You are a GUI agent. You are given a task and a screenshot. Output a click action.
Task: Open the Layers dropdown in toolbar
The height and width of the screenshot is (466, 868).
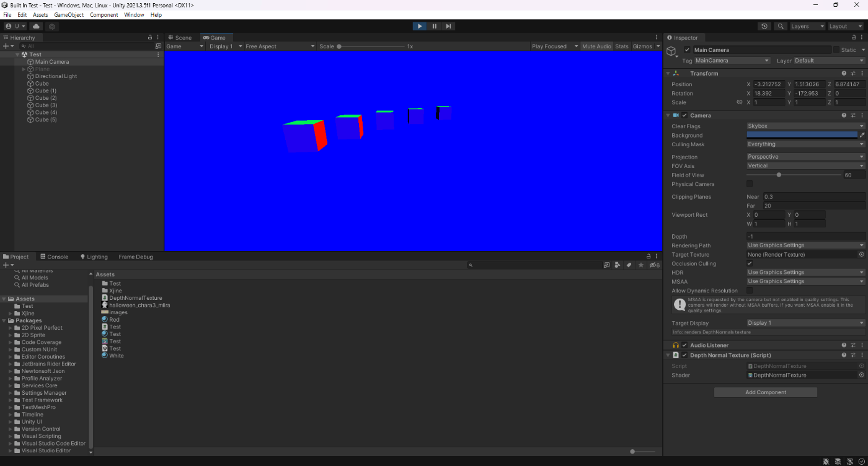point(807,27)
